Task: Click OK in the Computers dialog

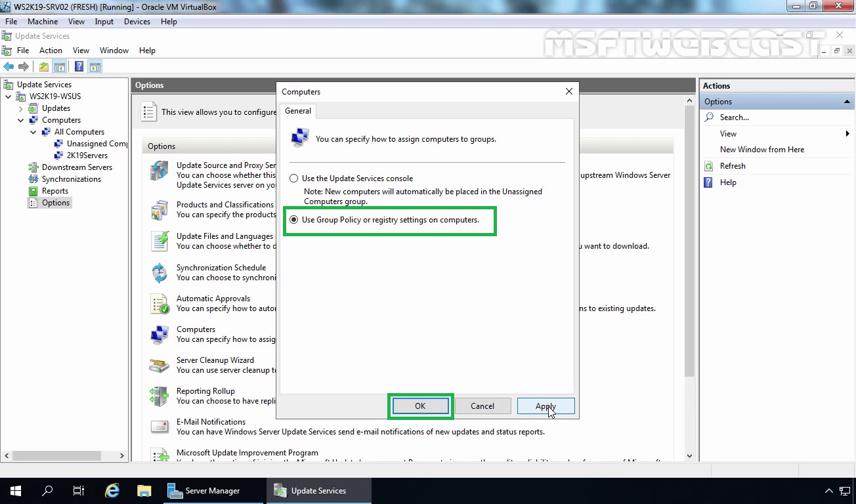Action: click(x=420, y=406)
